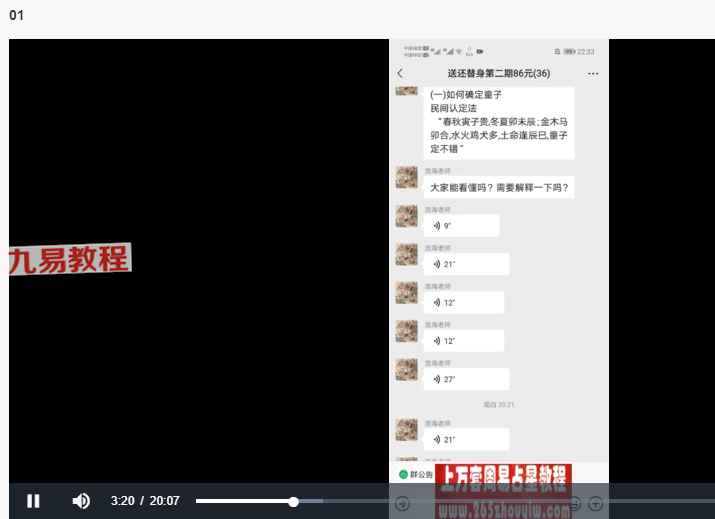Play the last 21-second voice message
Screen dimensions: 715x519
pos(466,440)
